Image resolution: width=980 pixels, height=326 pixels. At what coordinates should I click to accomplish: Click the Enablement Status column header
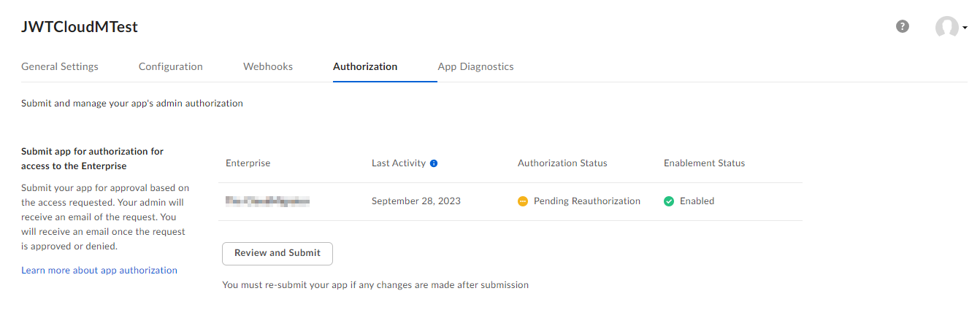pyautogui.click(x=705, y=163)
